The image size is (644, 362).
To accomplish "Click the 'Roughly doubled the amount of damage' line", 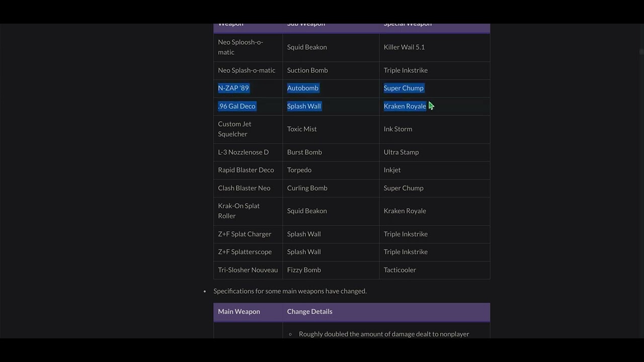I will click(x=384, y=334).
